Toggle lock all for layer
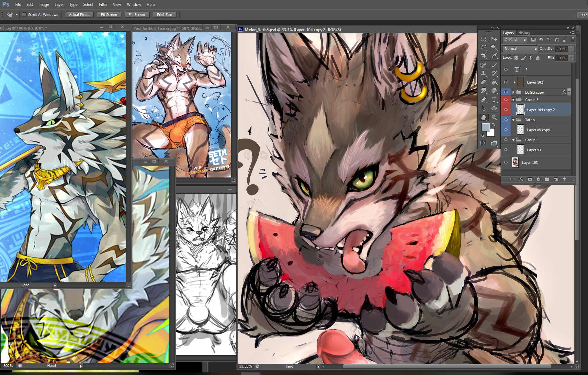The width and height of the screenshot is (588, 375). pos(538,58)
